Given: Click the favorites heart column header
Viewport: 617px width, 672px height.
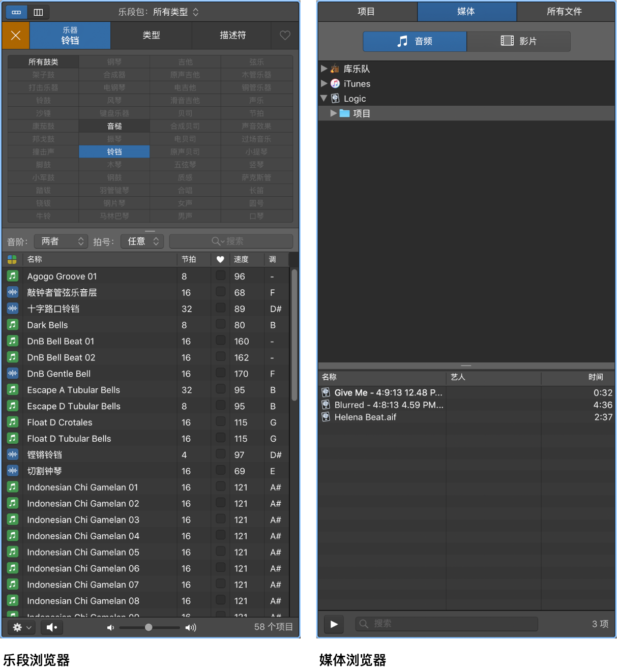Looking at the screenshot, I should point(220,259).
